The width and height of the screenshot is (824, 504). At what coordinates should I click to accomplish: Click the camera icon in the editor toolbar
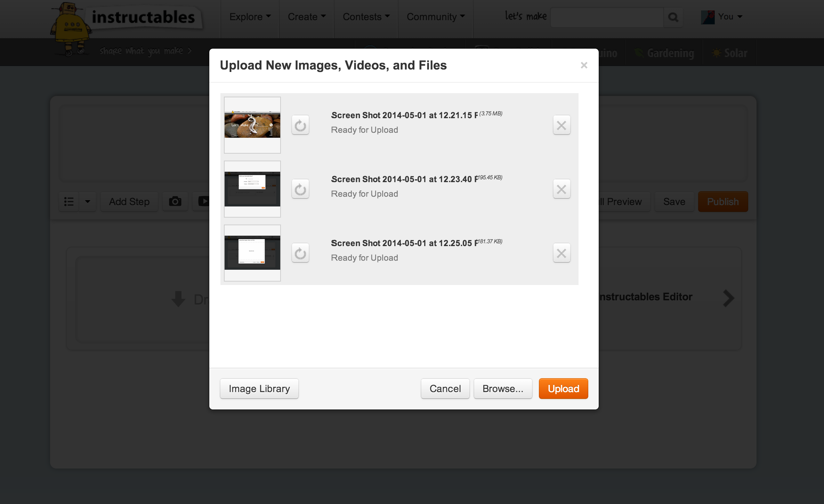pyautogui.click(x=175, y=202)
